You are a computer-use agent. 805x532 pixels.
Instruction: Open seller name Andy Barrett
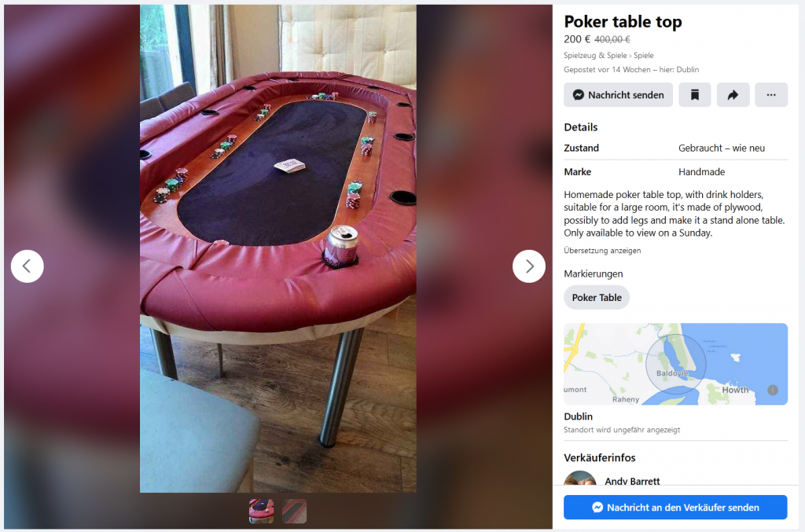[632, 481]
